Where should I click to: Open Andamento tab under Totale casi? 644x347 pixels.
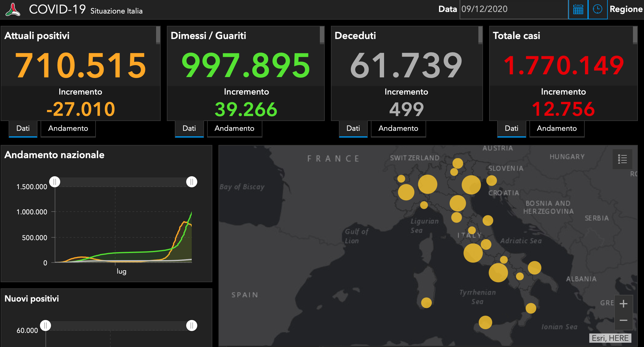(557, 128)
